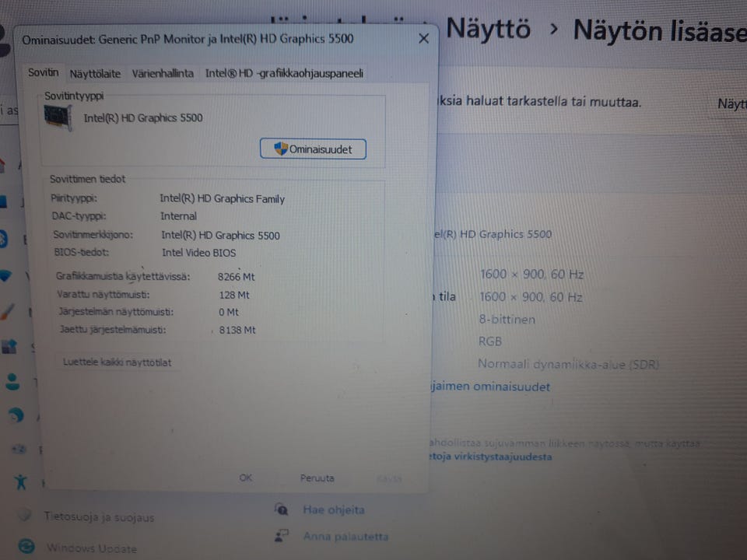The width and height of the screenshot is (747, 560).
Task: Click the top 1600 × 900, 60 Hz value
Action: tap(531, 275)
